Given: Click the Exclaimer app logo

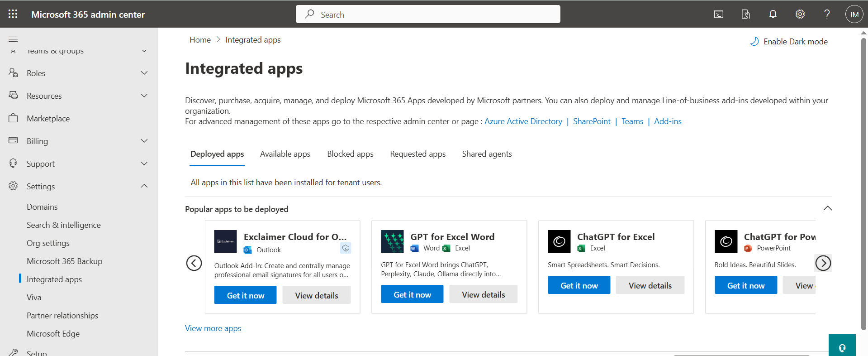Looking at the screenshot, I should tap(225, 241).
